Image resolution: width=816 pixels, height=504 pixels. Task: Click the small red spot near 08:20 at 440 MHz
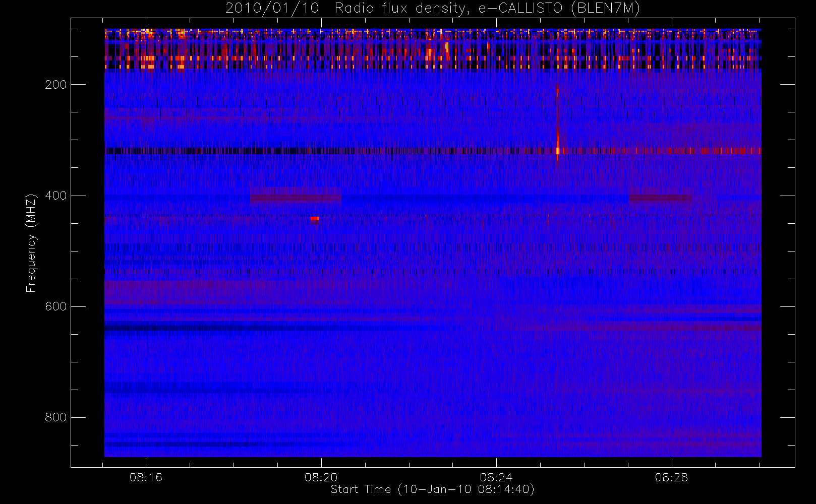click(314, 219)
